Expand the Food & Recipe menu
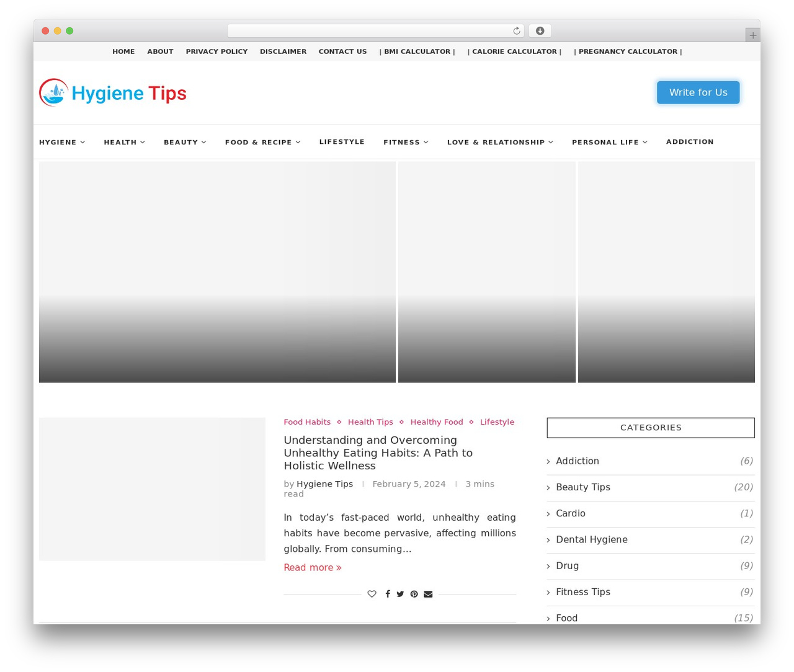The width and height of the screenshot is (794, 672). pos(262,143)
